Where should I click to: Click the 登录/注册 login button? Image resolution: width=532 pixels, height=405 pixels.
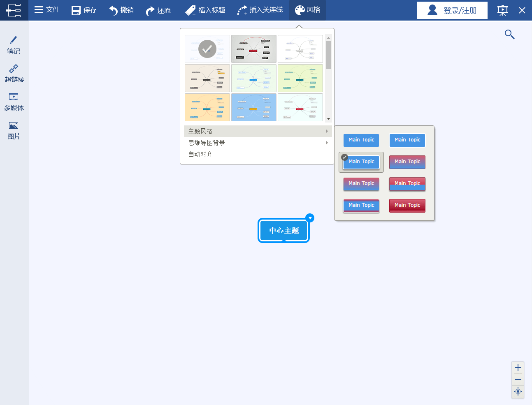pos(452,10)
